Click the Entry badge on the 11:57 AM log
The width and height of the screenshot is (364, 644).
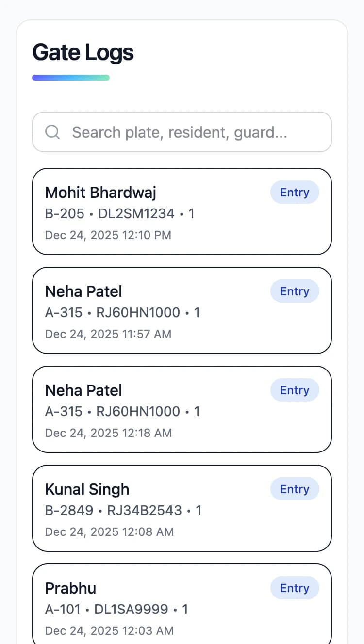tap(294, 291)
